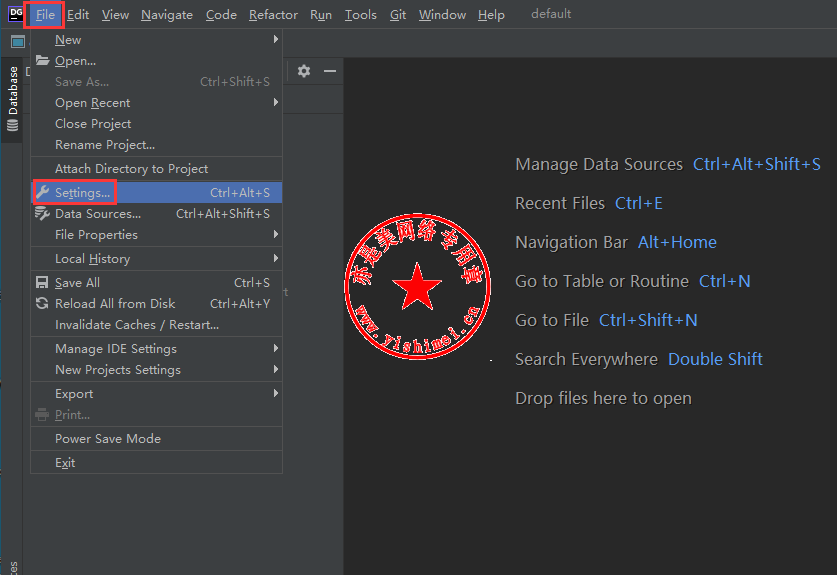Toggle Power Save Mode

click(156, 439)
